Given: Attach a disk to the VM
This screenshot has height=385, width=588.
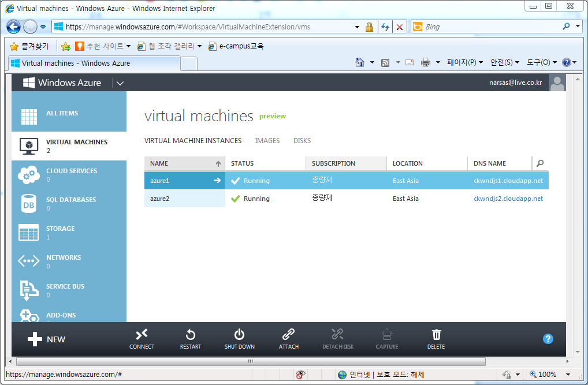Looking at the screenshot, I should (x=289, y=339).
